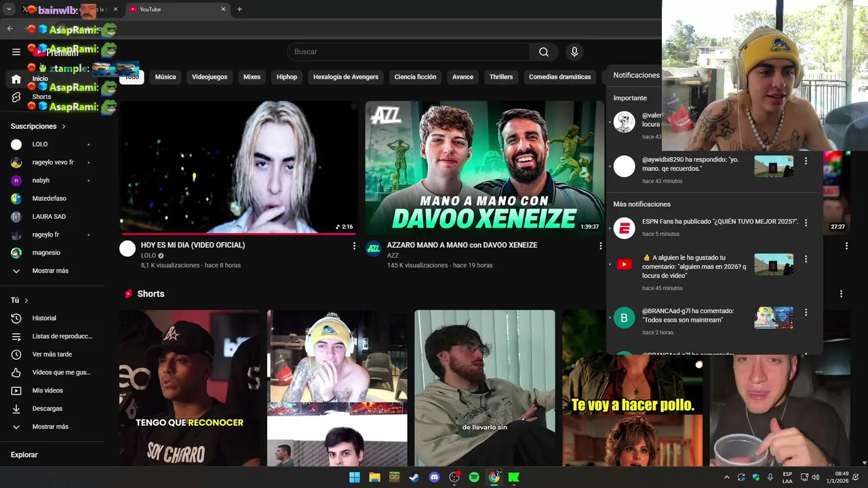Screen dimensions: 868x488
Task: Open options for HOY ES MI DIA video
Action: click(354, 246)
